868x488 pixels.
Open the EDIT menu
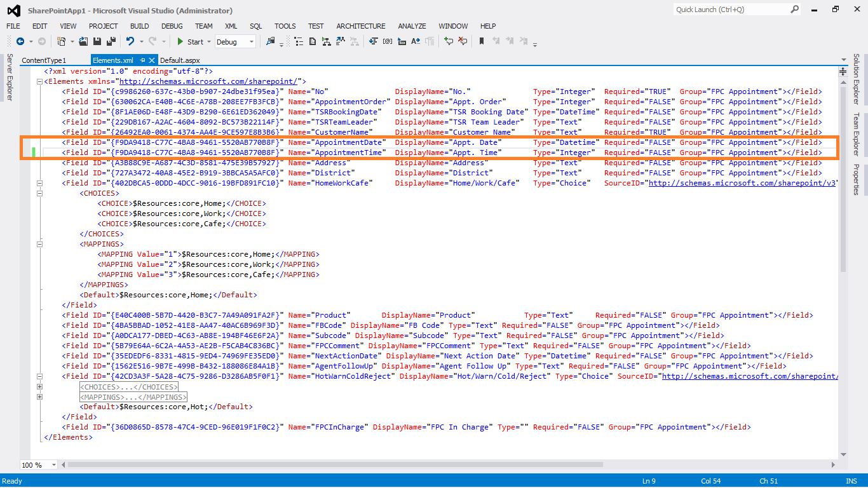40,26
